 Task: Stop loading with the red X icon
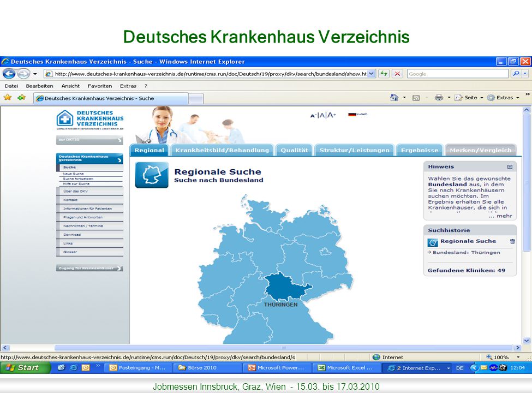(397, 74)
